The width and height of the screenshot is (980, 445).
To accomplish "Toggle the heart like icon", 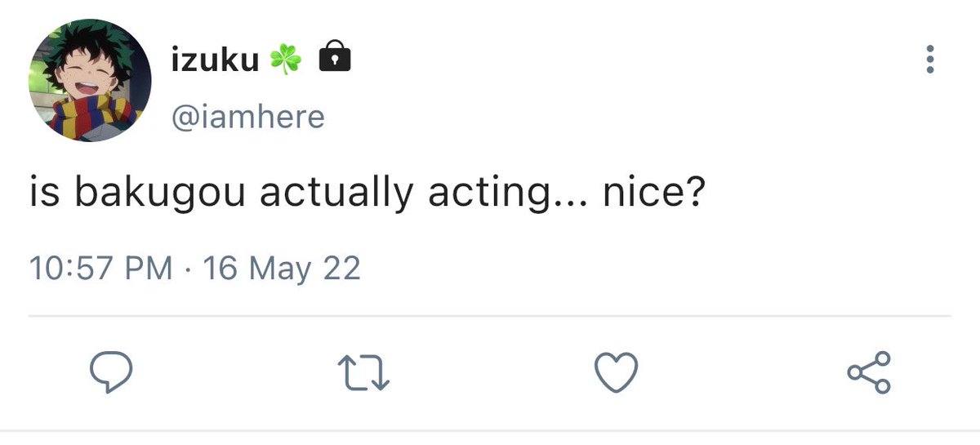I will 614,373.
